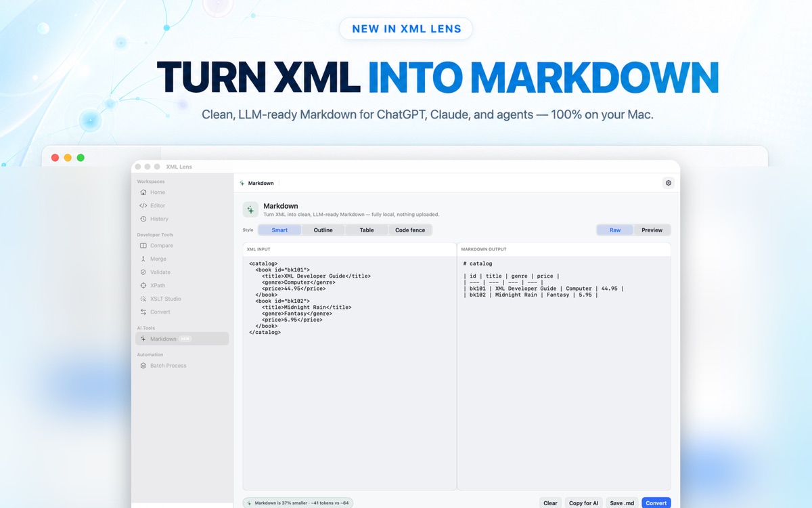This screenshot has height=508, width=812.
Task: Choose the Smart style option
Action: (279, 230)
